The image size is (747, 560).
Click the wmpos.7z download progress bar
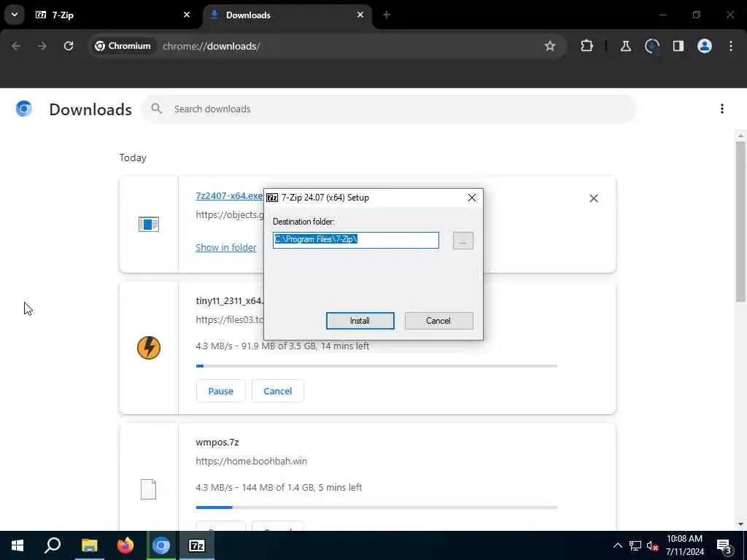[x=376, y=507]
